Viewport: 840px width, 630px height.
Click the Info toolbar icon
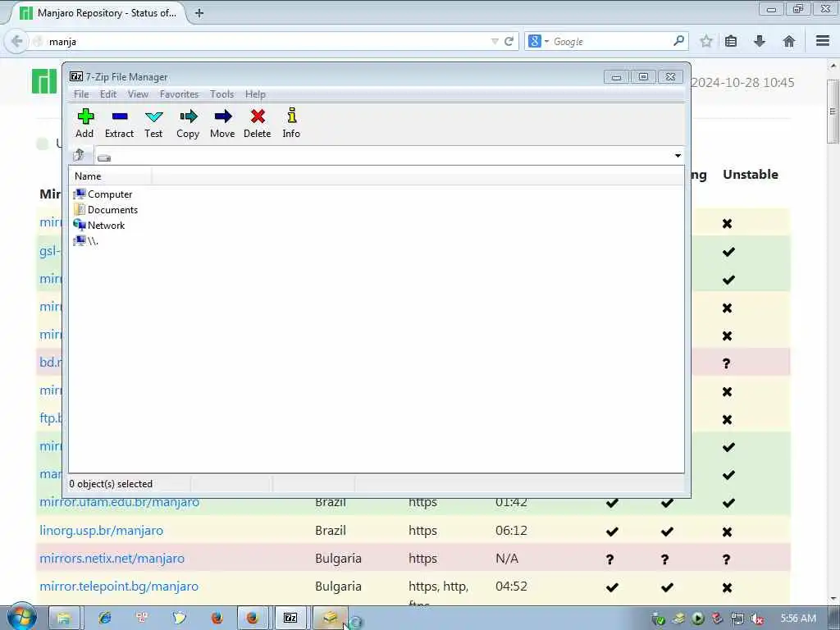[291, 124]
